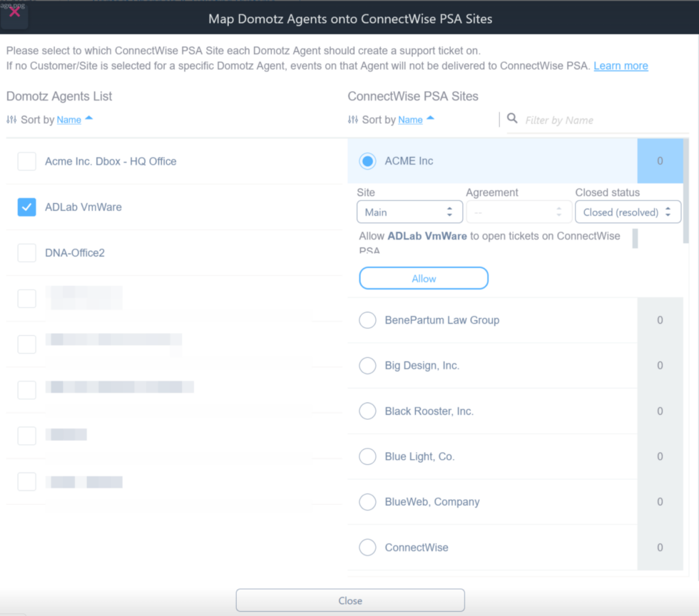Click the Allow button for ADLab VmWare
The image size is (699, 616).
point(423,278)
